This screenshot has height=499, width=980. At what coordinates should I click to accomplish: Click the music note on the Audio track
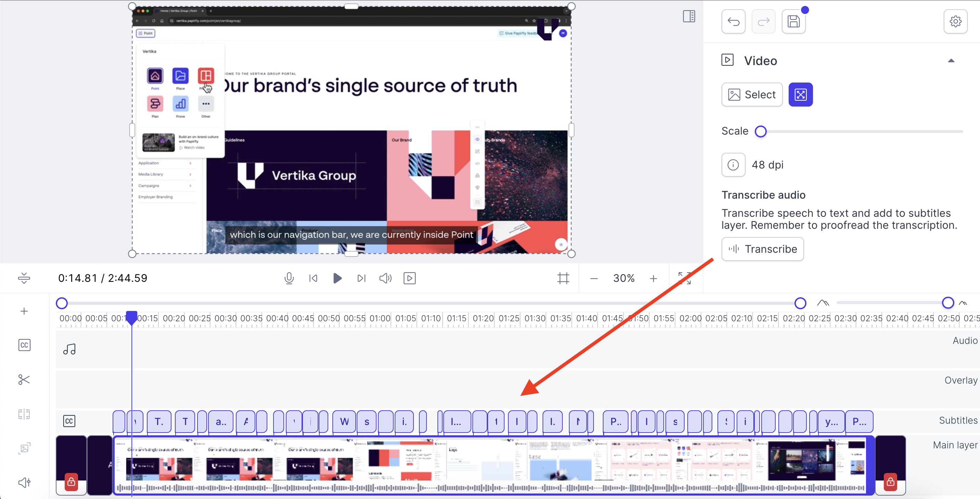pos(69,349)
